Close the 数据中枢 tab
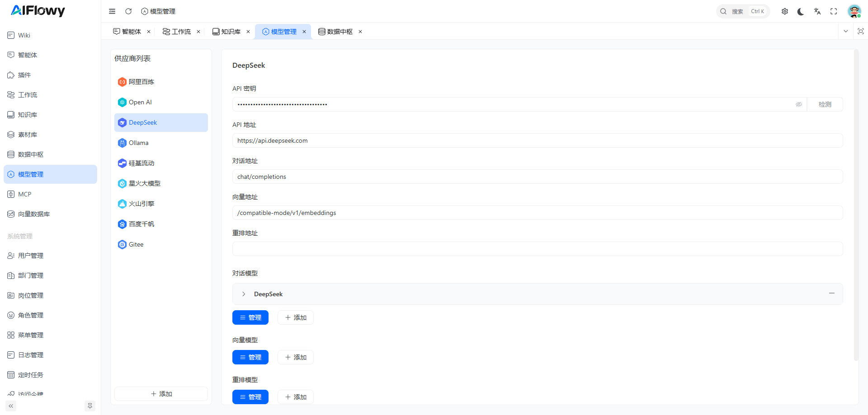 [x=360, y=32]
